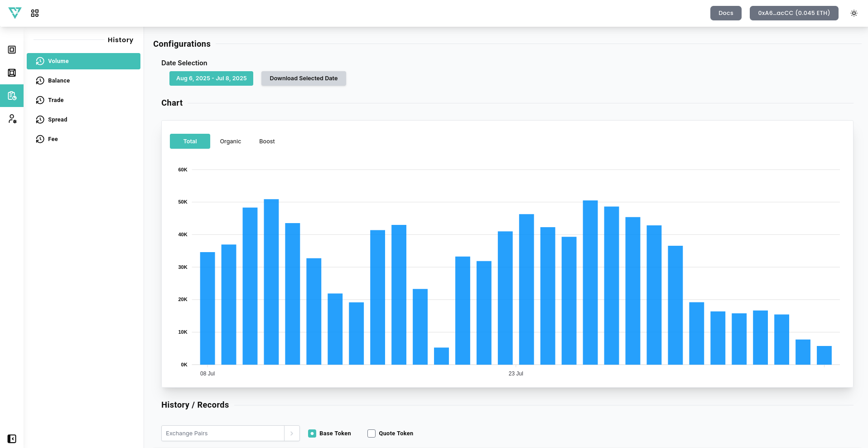Click the Download Selected Date button
The width and height of the screenshot is (868, 448).
click(x=304, y=78)
